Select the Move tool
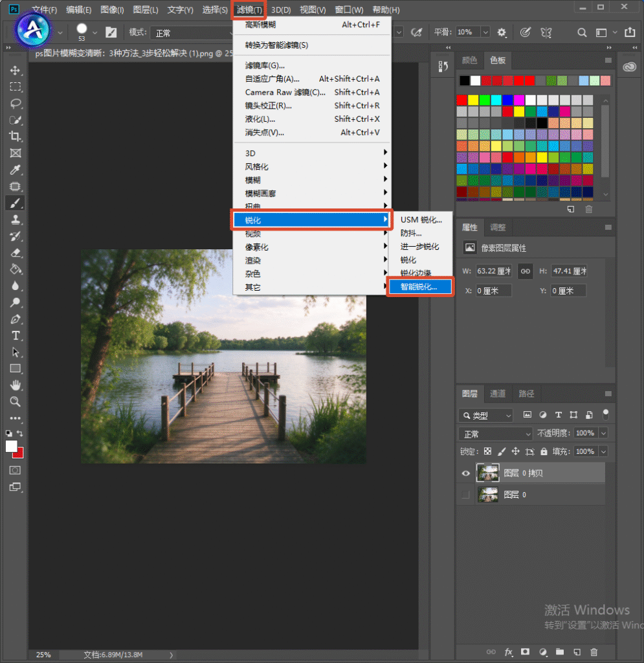This screenshot has height=663, width=644. [16, 70]
